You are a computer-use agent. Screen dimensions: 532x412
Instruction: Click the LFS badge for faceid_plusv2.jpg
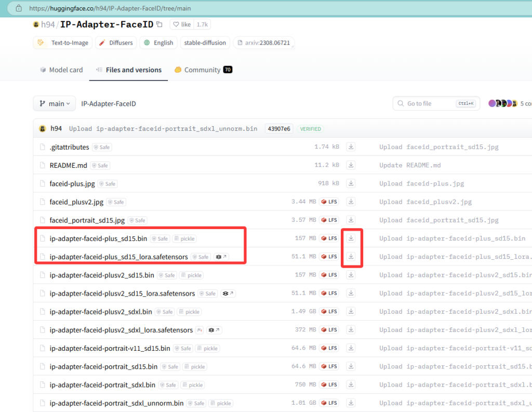pos(329,202)
